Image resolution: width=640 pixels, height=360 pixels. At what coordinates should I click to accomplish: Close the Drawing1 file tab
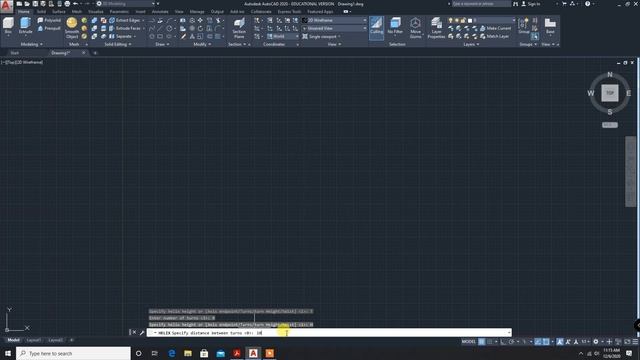point(84,53)
